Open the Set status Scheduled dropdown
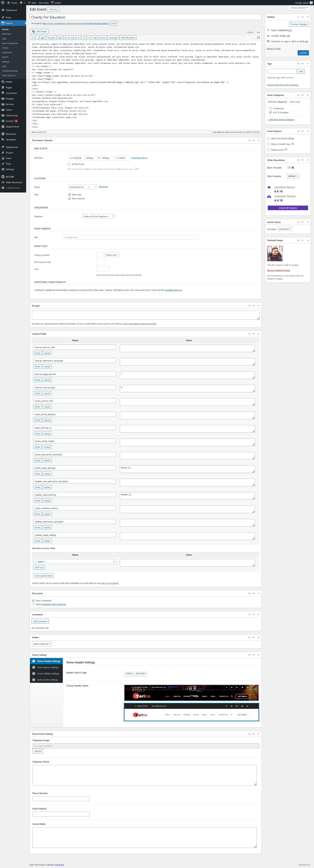This screenshot has height=868, width=314. [285, 229]
